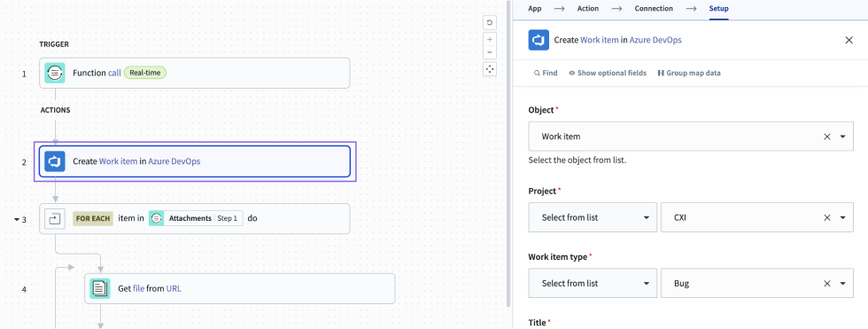Open the Project 'Select from list' mode dropdown
Viewport: 868px width, 329px height.
point(593,217)
